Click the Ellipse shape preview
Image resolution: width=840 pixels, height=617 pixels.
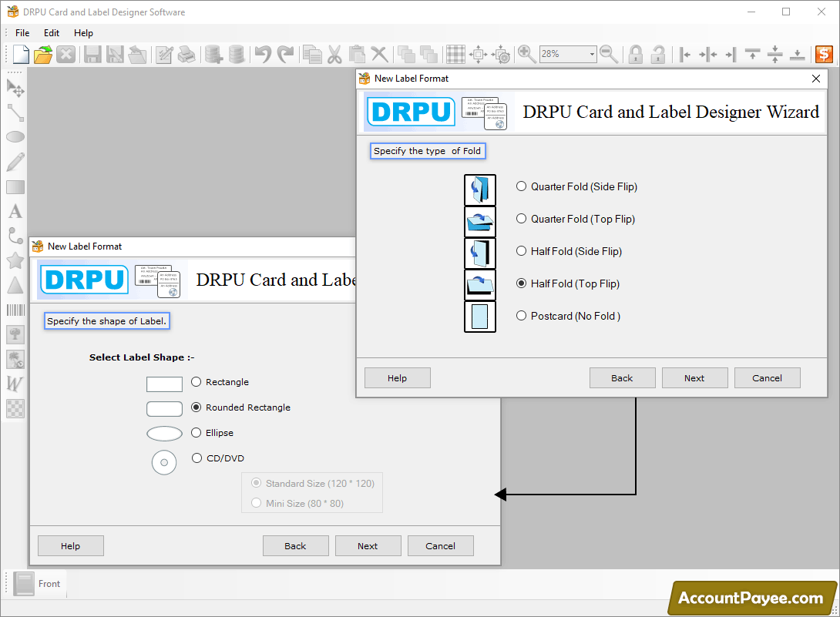click(164, 434)
